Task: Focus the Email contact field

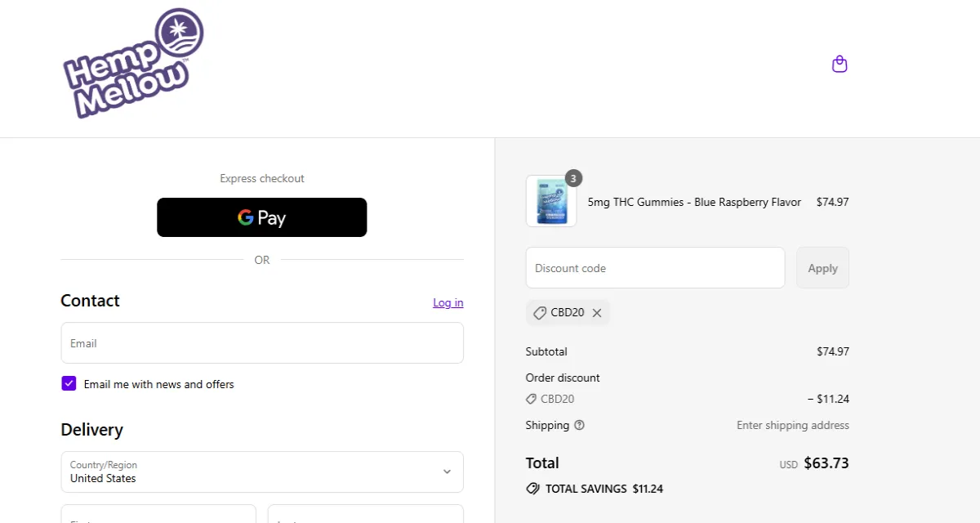Action: [x=261, y=343]
